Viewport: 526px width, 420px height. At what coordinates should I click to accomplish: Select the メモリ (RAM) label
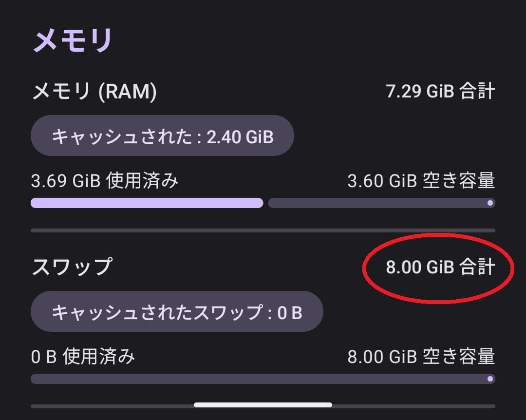[x=95, y=91]
